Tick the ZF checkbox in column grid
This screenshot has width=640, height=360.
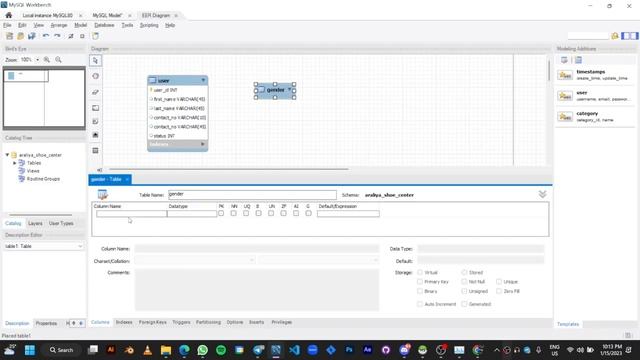tap(283, 213)
